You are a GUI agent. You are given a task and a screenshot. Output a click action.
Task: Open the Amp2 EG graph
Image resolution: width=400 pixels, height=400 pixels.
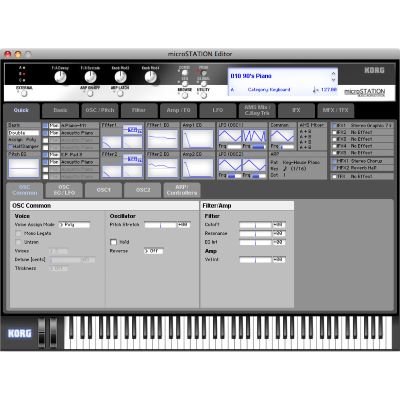coord(198,168)
